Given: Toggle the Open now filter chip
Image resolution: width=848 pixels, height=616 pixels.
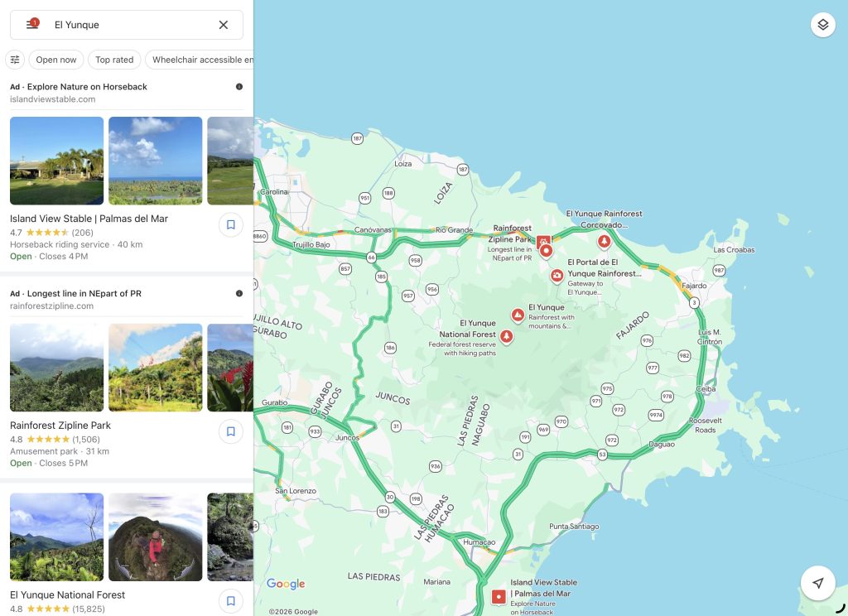Looking at the screenshot, I should pos(56,60).
